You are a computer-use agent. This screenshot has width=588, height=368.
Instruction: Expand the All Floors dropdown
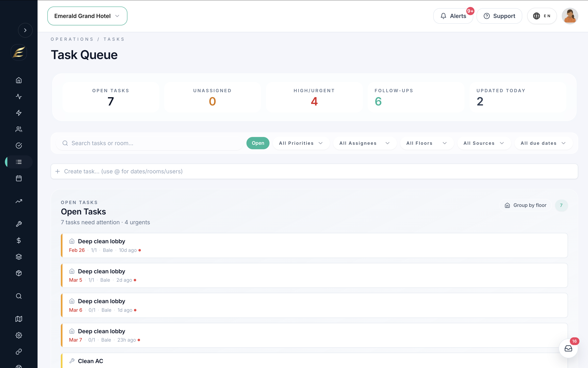tap(427, 143)
